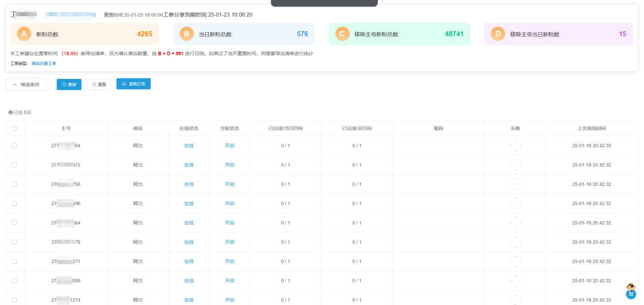Toggle the select-all checkbox in table header
Screen dimensions: 644x305
click(x=15, y=128)
